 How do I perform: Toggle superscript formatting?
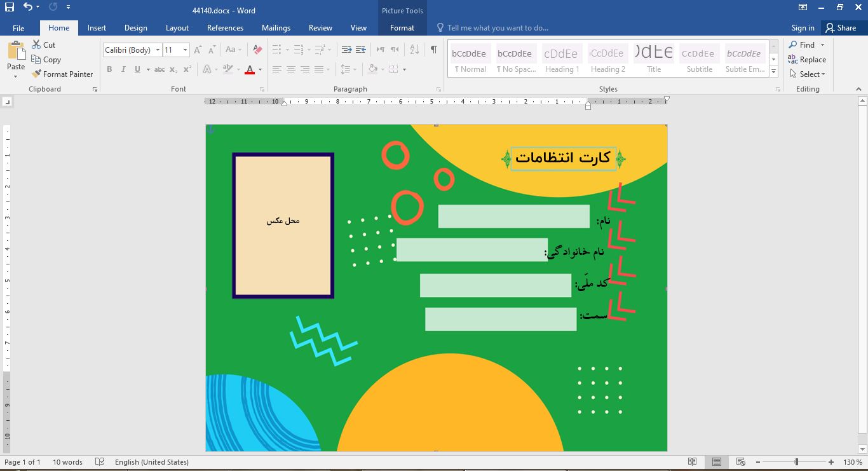[x=187, y=69]
